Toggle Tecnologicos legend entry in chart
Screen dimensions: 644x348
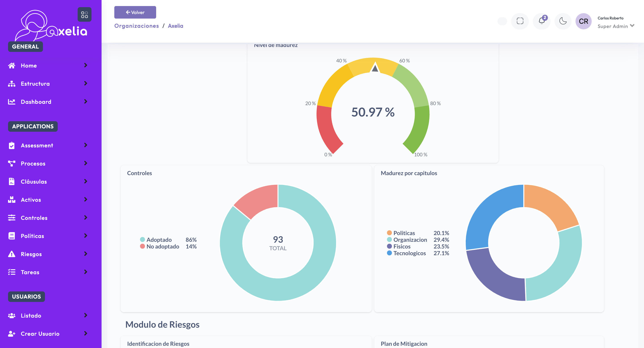coord(409,253)
